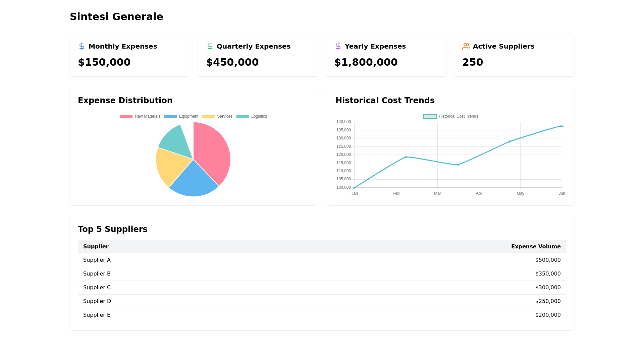
Task: Toggle the Logistics legend item
Action: click(x=252, y=116)
